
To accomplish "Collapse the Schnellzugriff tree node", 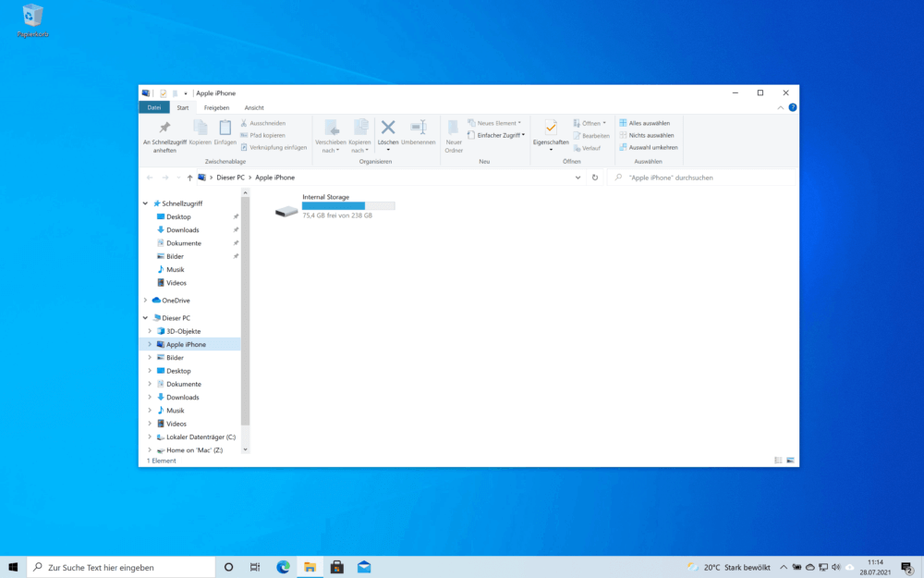I will click(146, 203).
